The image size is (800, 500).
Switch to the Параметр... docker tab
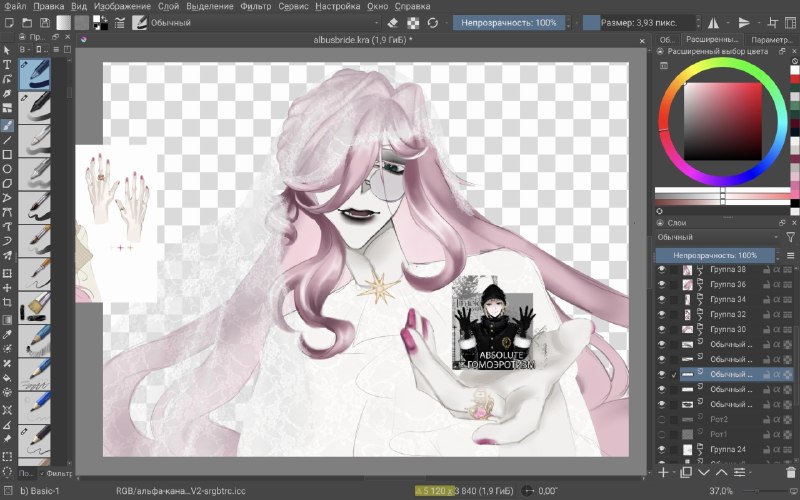pos(771,39)
